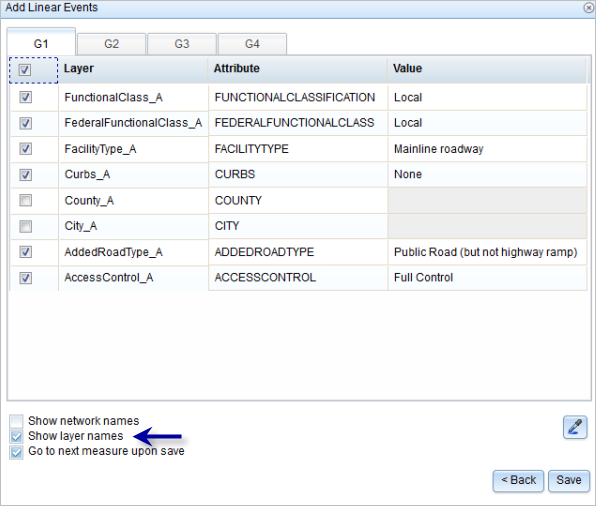This screenshot has width=596, height=506.
Task: Toggle the select-all header checkbox
Action: (25, 70)
